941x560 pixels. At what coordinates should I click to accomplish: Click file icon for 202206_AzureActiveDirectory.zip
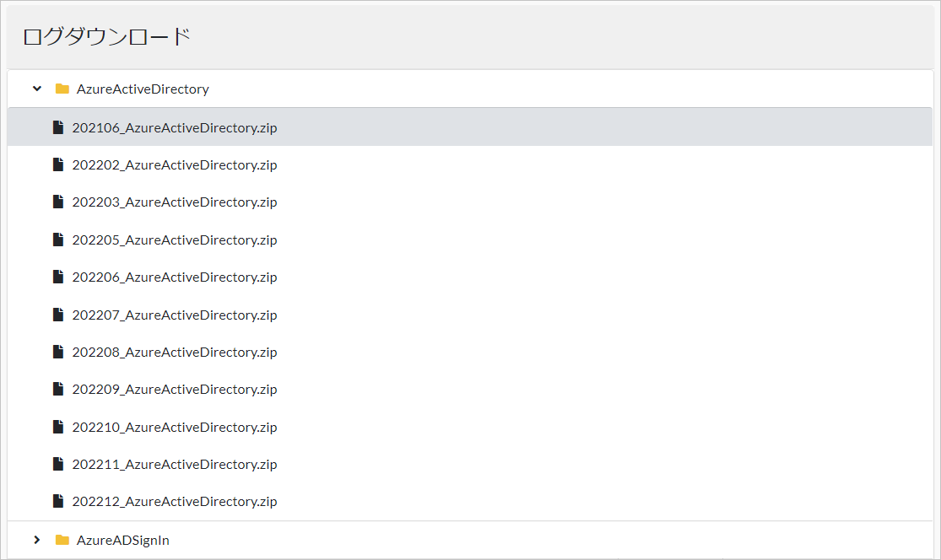point(58,277)
